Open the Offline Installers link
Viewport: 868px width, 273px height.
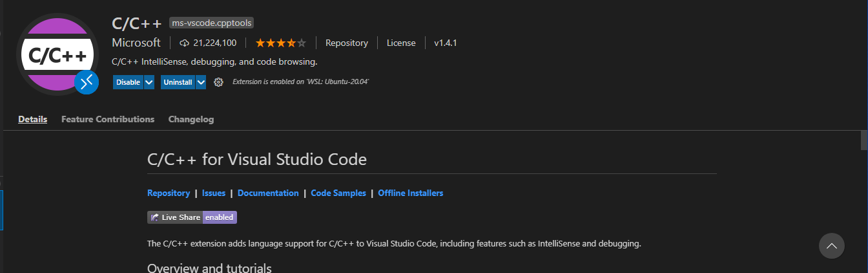click(x=411, y=193)
